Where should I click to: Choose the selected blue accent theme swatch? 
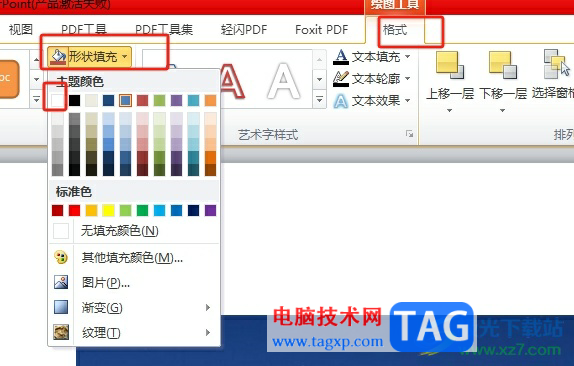126,100
